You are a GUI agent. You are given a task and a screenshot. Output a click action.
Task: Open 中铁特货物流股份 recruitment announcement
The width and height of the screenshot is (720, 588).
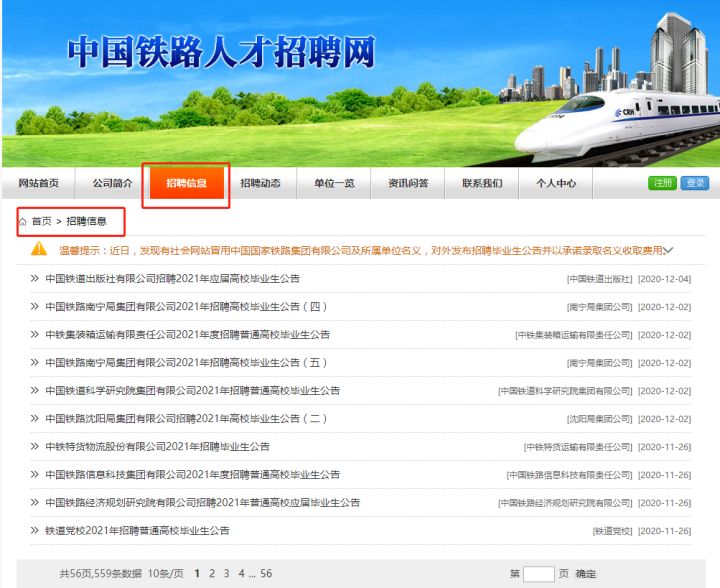157,447
